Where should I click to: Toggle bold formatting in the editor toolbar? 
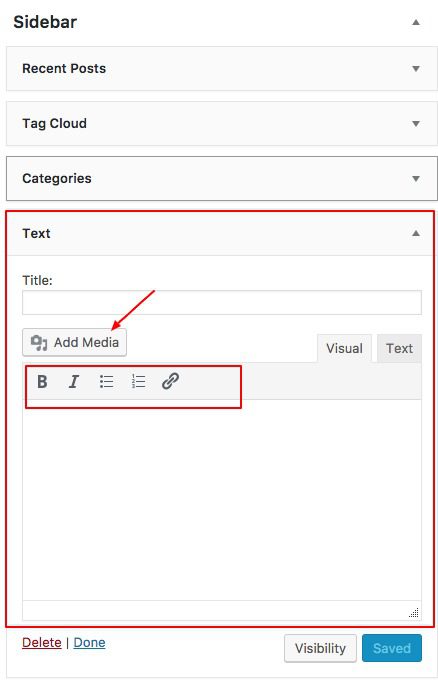42,382
